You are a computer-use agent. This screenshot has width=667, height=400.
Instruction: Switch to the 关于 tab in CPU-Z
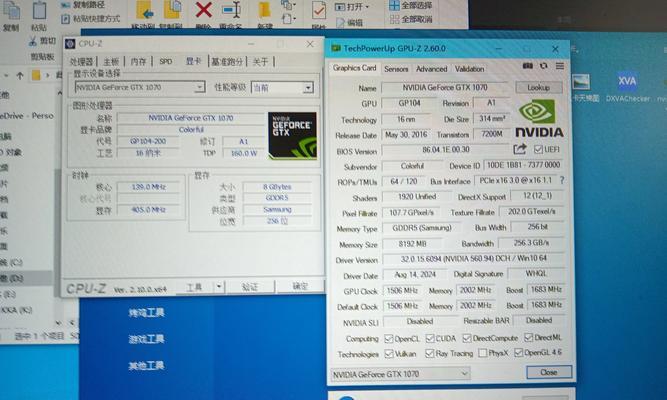(260, 62)
